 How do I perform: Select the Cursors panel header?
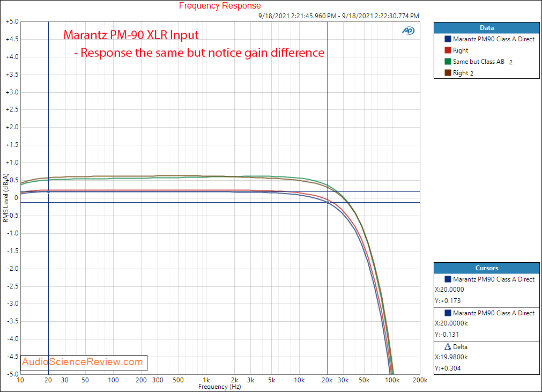pyautogui.click(x=486, y=268)
